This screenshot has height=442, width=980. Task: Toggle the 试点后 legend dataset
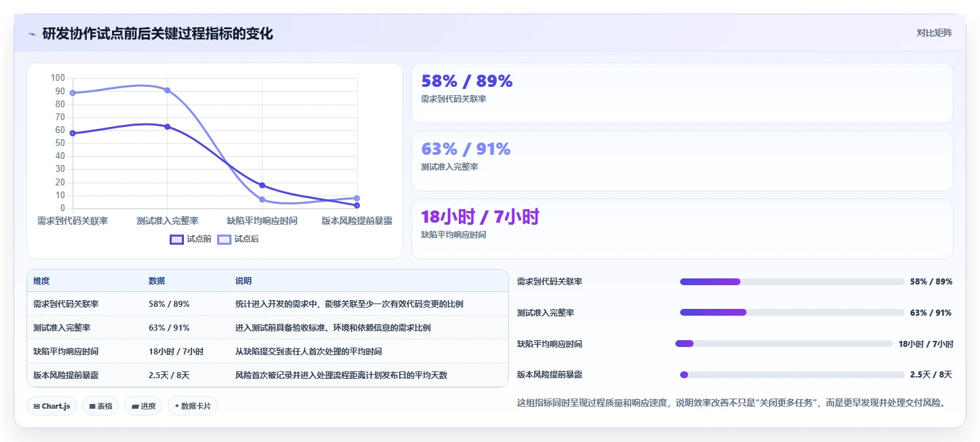(x=238, y=239)
